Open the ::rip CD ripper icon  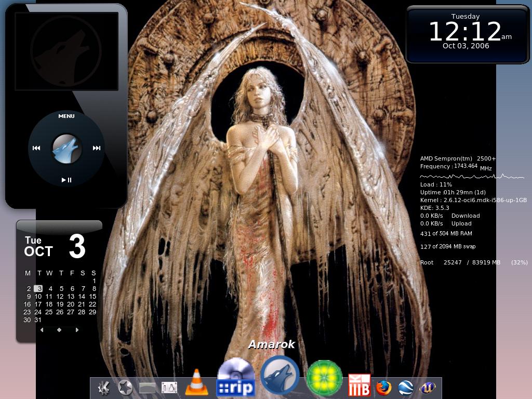tap(235, 377)
